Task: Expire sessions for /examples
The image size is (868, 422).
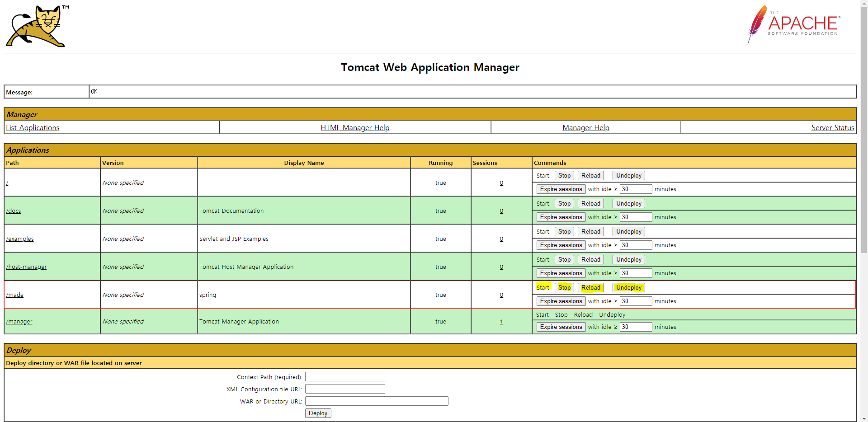Action: tap(561, 245)
